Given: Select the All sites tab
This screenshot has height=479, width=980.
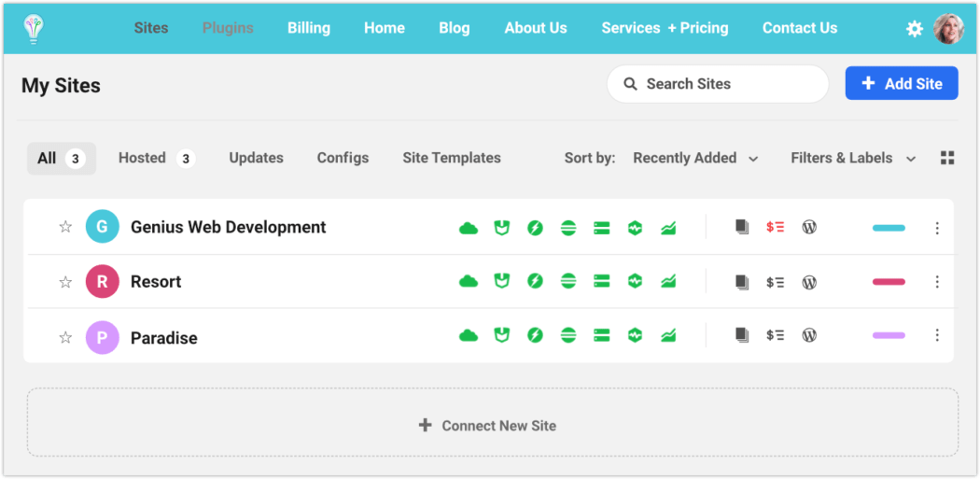Looking at the screenshot, I should (62, 159).
